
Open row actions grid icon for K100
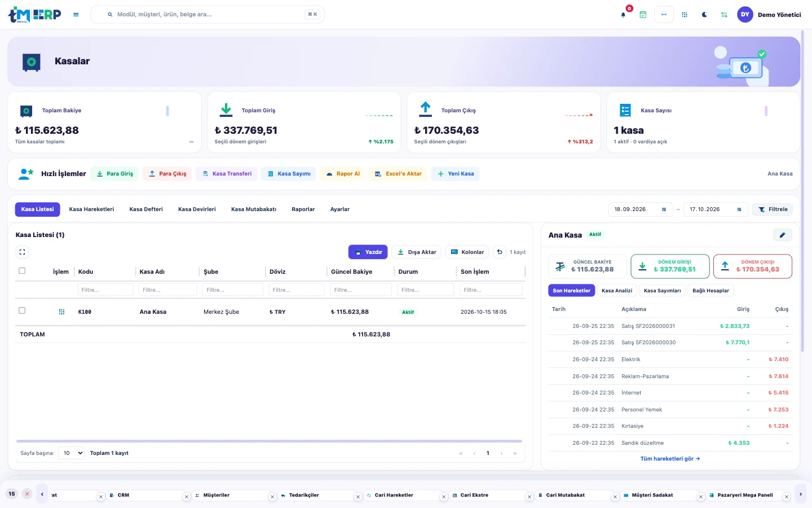click(62, 312)
